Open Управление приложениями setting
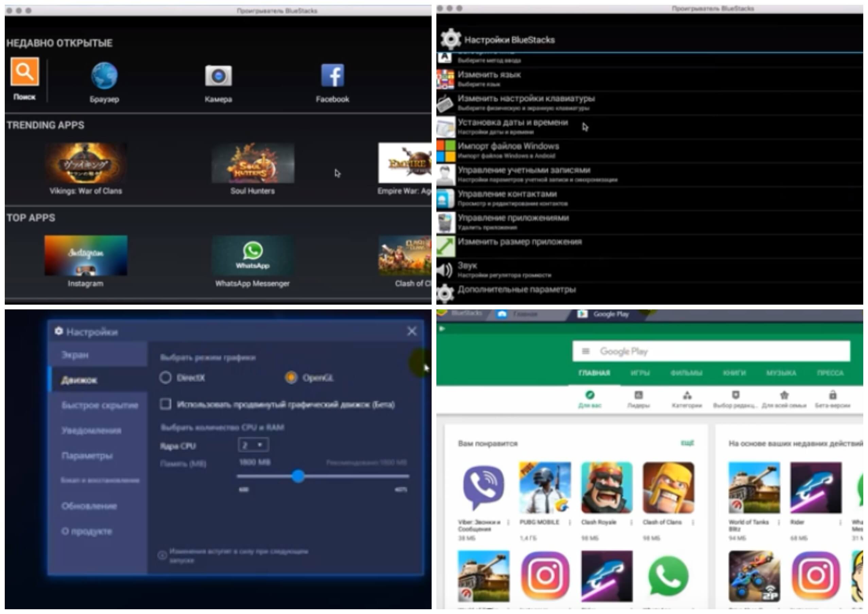 (649, 222)
